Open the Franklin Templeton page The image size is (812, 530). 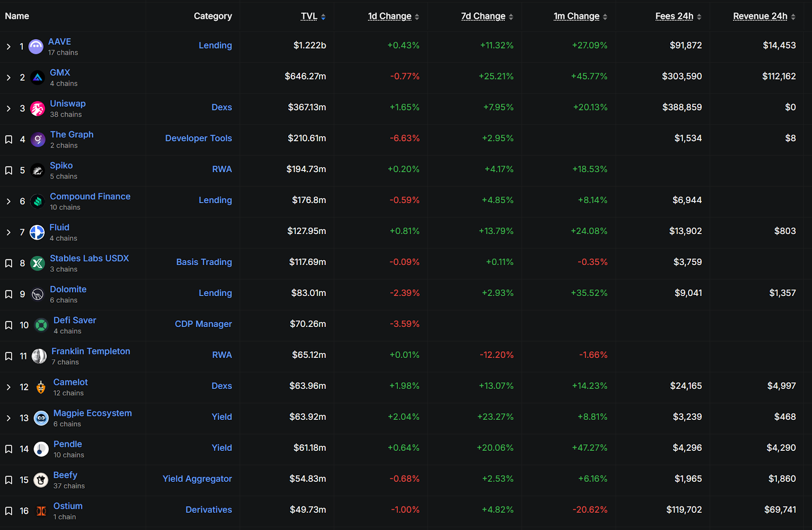click(x=91, y=351)
